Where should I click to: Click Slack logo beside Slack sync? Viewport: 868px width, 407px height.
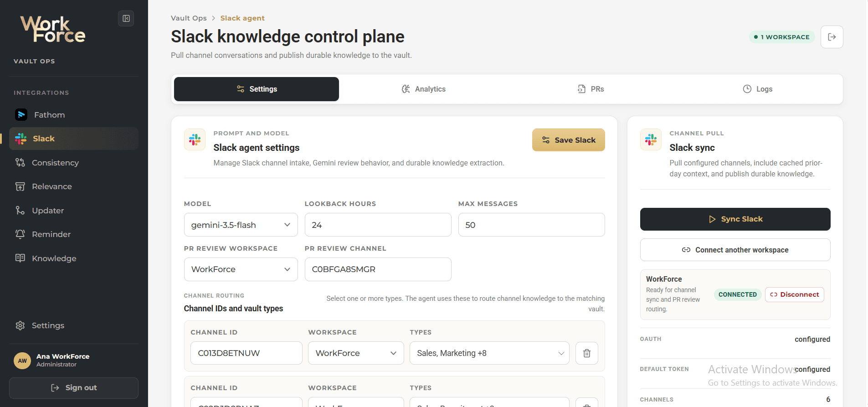(651, 139)
